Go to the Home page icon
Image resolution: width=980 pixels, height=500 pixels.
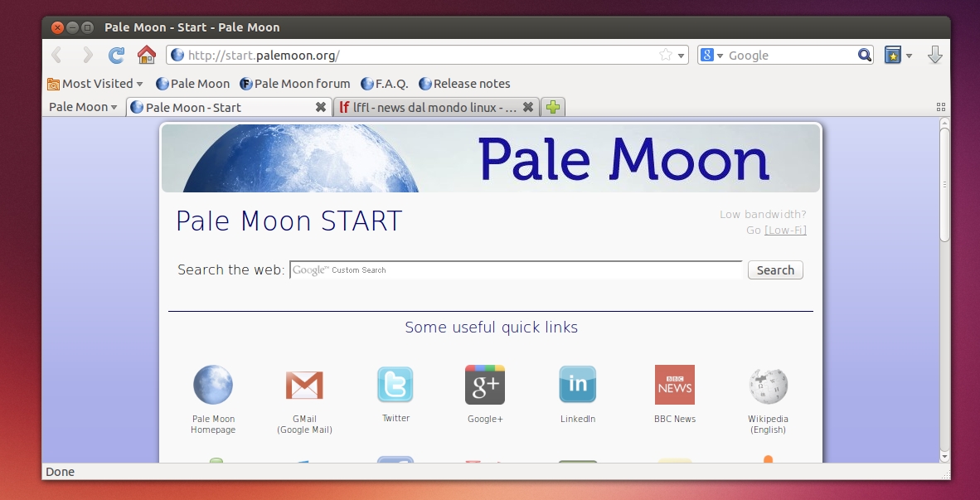[146, 55]
